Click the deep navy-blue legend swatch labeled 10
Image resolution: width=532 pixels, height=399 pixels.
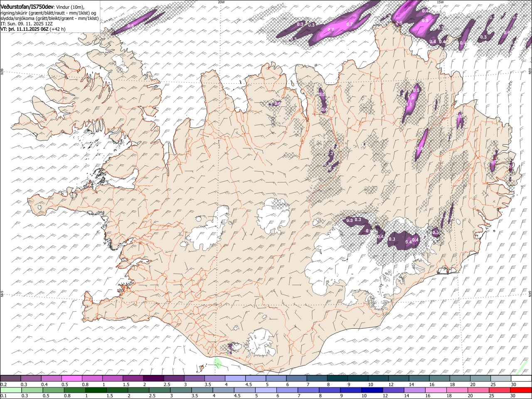372,390
